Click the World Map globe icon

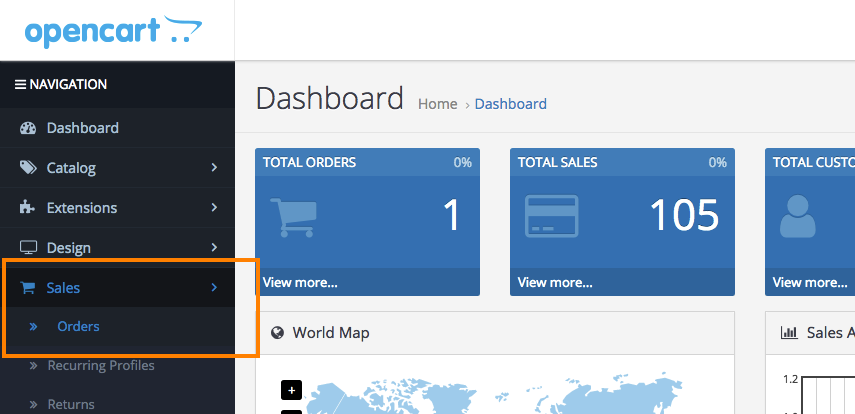click(277, 333)
